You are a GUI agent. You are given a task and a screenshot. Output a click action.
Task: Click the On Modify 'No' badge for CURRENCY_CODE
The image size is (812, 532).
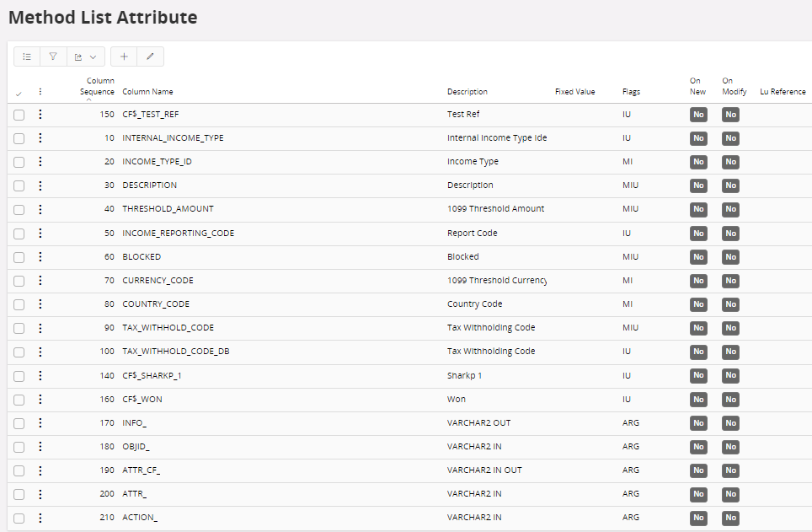(730, 281)
